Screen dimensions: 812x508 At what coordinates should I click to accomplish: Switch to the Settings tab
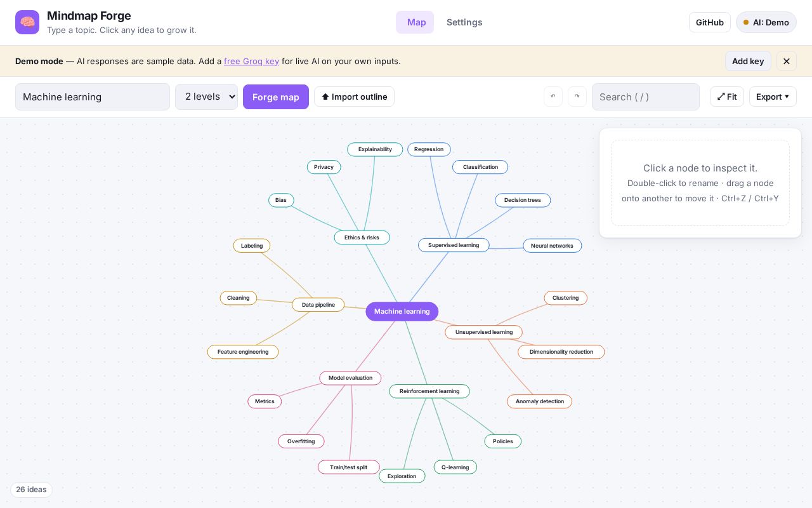(x=464, y=22)
